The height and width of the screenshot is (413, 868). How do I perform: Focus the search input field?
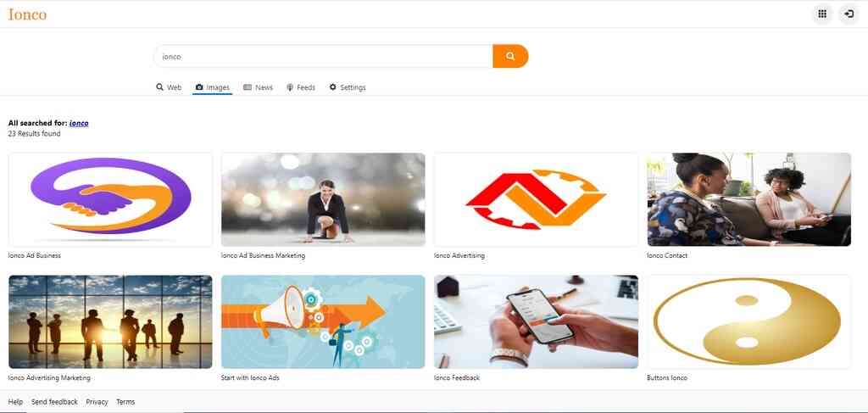point(323,57)
